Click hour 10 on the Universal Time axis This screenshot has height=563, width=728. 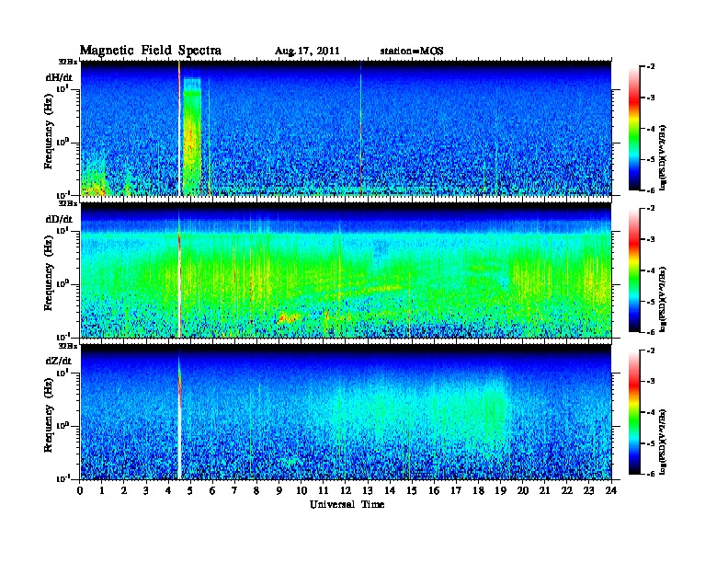pos(301,490)
